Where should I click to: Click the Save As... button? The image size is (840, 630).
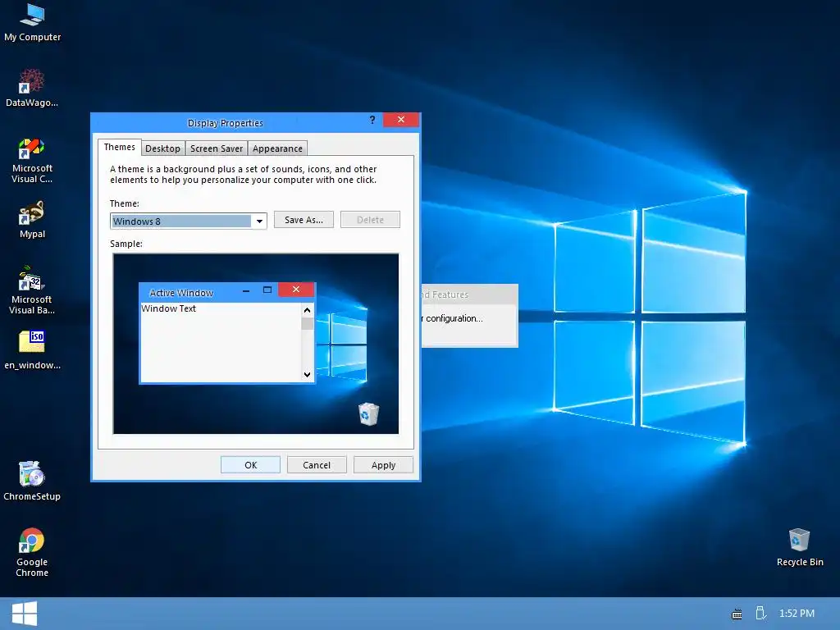pos(304,220)
